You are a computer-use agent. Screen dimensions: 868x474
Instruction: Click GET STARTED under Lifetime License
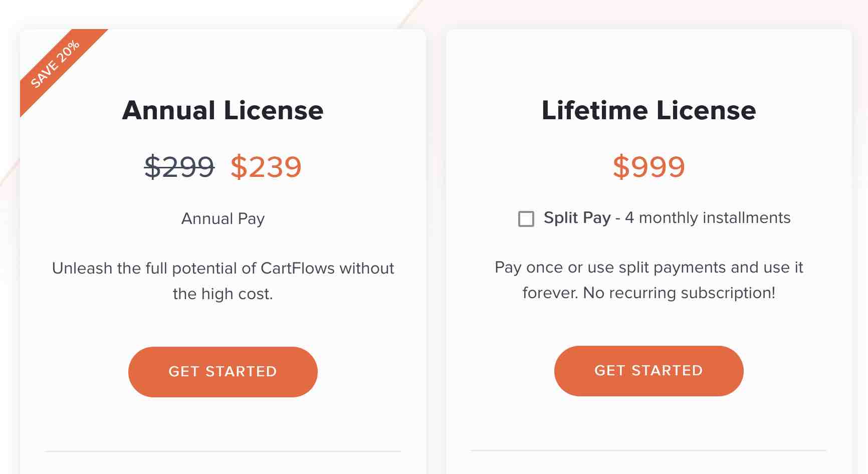click(x=648, y=371)
